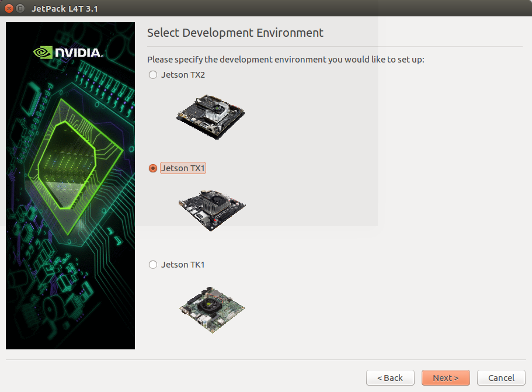Proceed with the Next button
This screenshot has width=532, height=392.
[x=446, y=378]
